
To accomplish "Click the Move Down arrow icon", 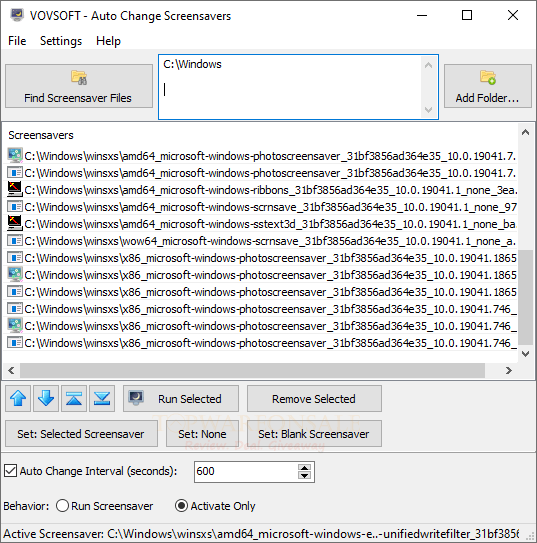I will point(46,398).
